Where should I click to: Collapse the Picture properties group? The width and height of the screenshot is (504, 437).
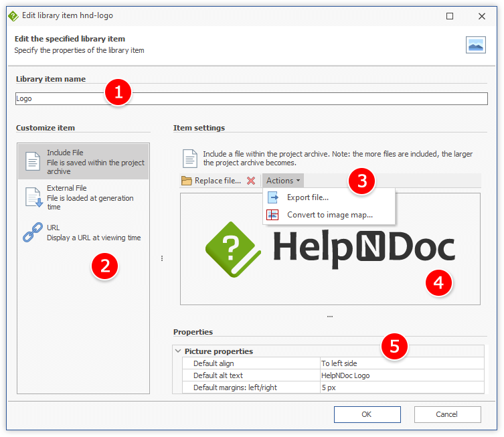(178, 351)
